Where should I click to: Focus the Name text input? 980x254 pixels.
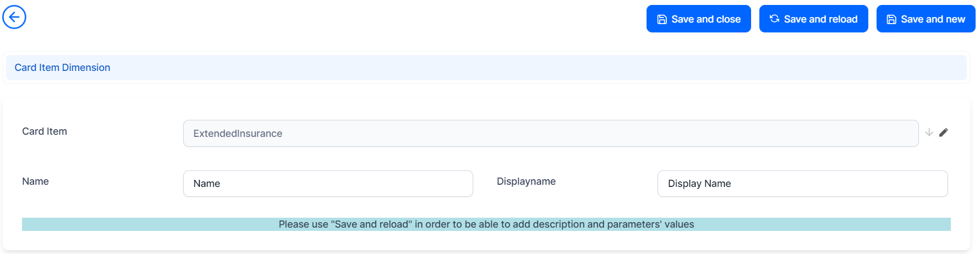[328, 184]
